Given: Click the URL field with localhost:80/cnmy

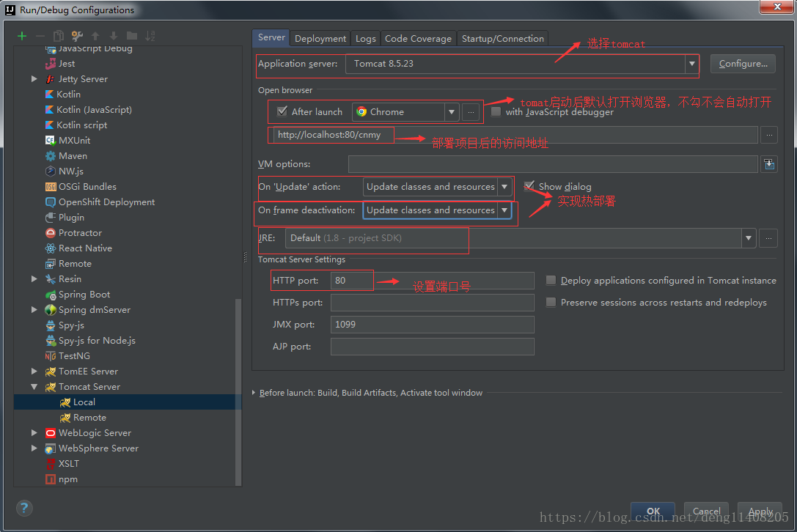Looking at the screenshot, I should pos(515,135).
